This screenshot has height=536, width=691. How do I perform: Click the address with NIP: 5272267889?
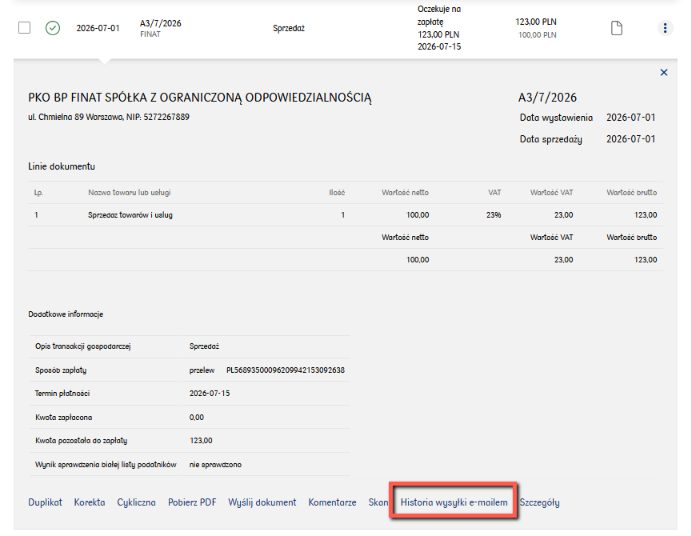[x=109, y=117]
